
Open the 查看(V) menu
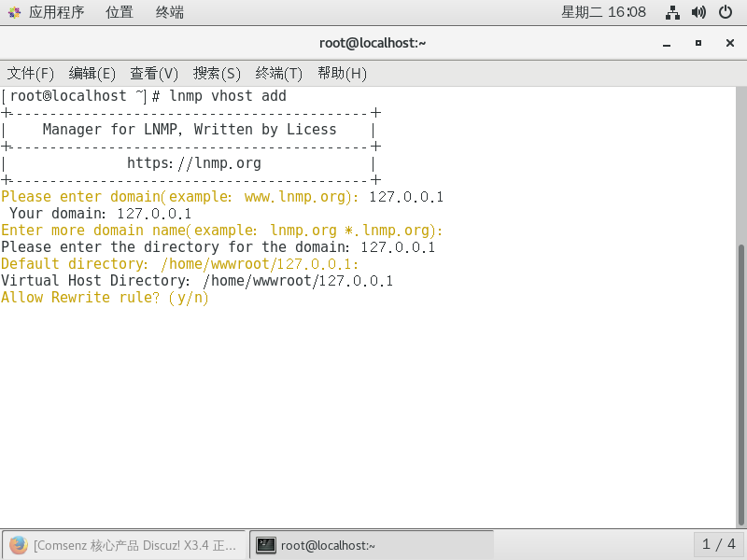tap(154, 74)
